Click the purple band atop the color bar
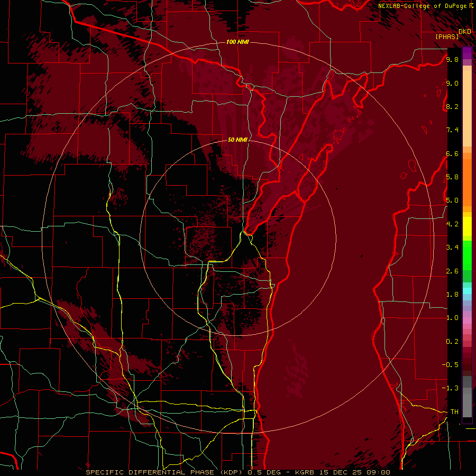The image size is (476, 476). [467, 53]
